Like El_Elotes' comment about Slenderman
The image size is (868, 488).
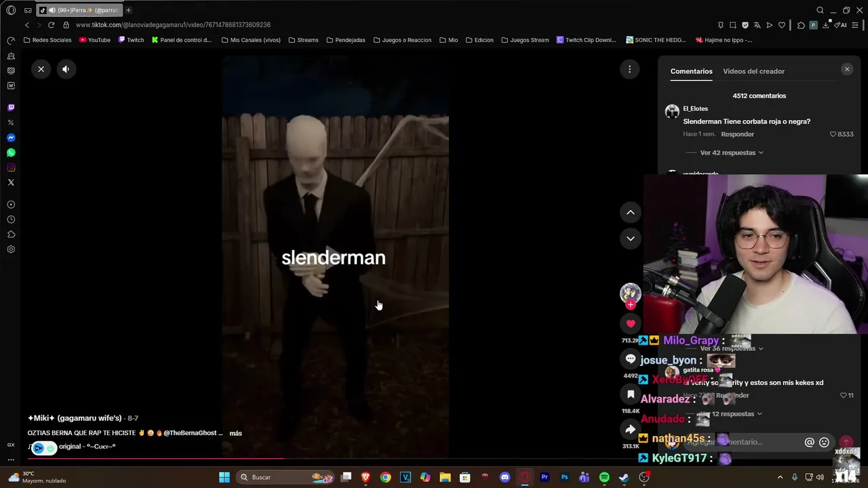click(833, 134)
